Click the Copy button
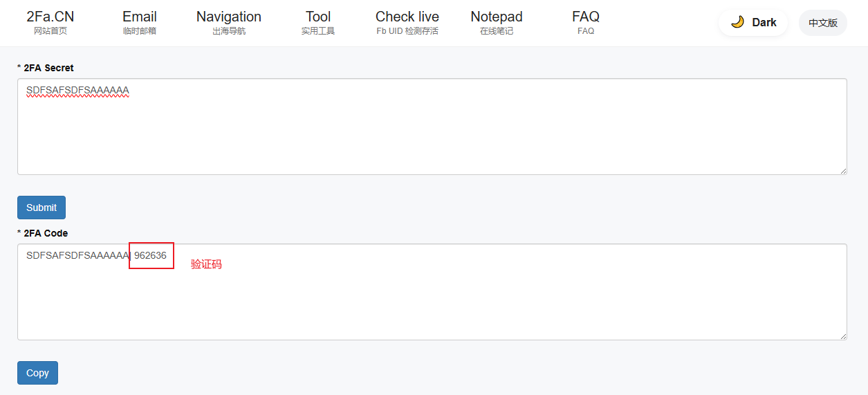 (37, 373)
